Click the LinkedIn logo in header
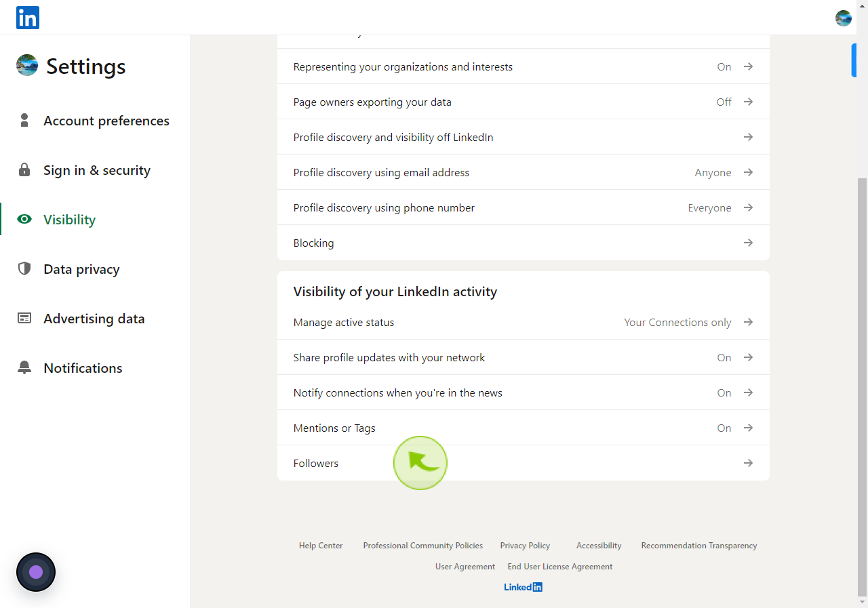 point(28,18)
